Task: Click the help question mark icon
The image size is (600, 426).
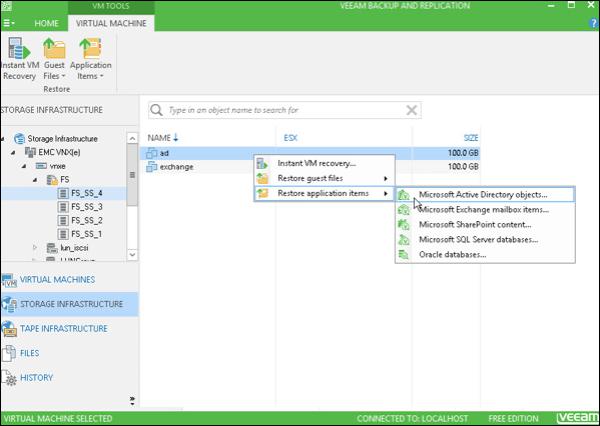Action: point(594,23)
